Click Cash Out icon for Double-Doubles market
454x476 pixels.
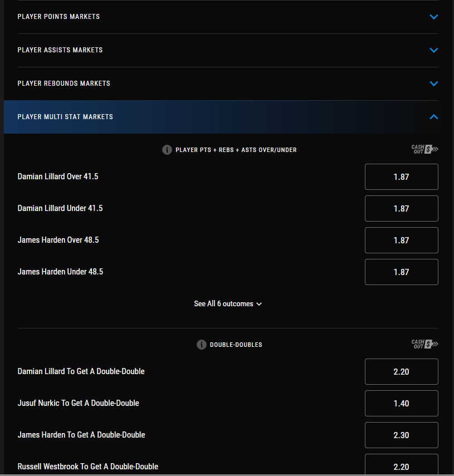424,344
